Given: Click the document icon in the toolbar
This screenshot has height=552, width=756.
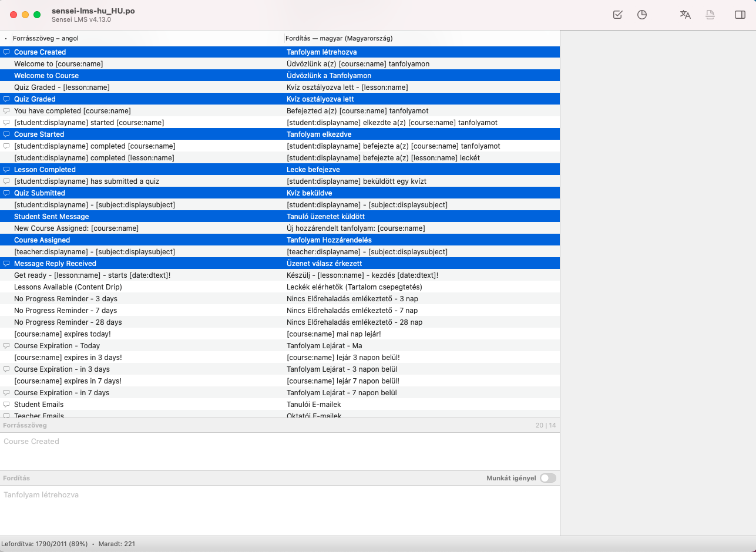Looking at the screenshot, I should click(x=710, y=15).
